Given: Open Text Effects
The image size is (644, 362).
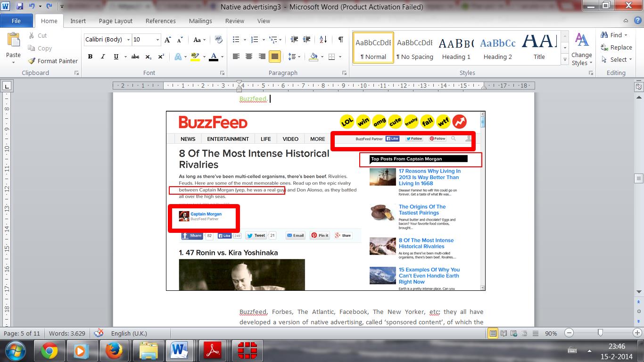Looking at the screenshot, I should click(x=178, y=57).
